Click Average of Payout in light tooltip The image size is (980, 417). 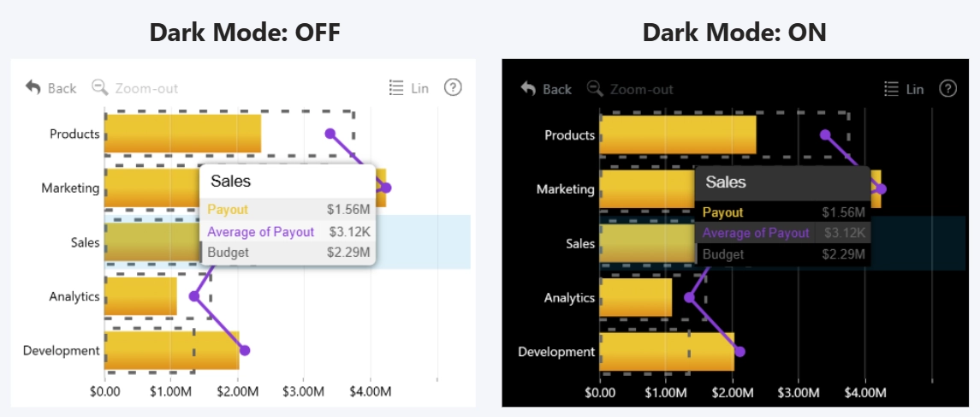pos(261,231)
